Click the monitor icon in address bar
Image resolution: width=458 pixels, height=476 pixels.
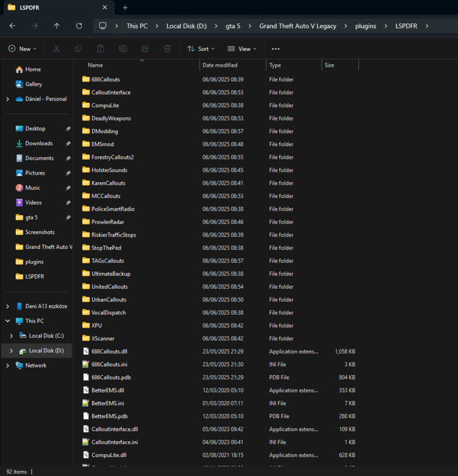(103, 26)
